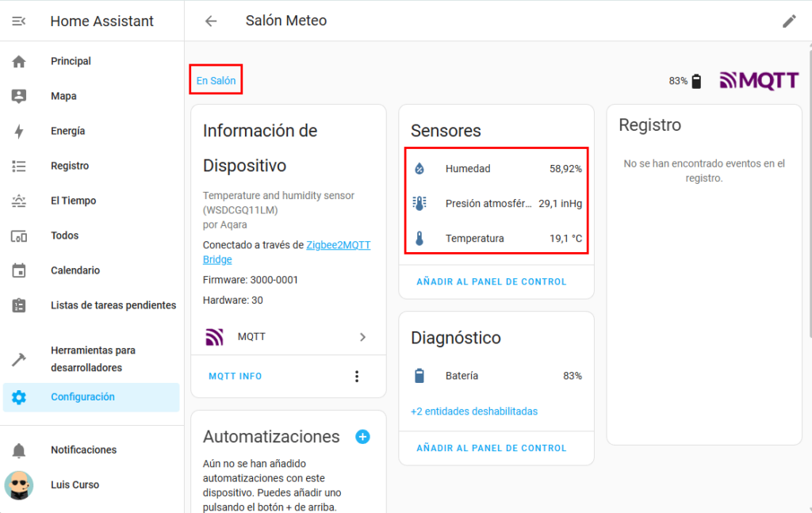Click the back arrow next to Salón Meteo

pos(211,21)
